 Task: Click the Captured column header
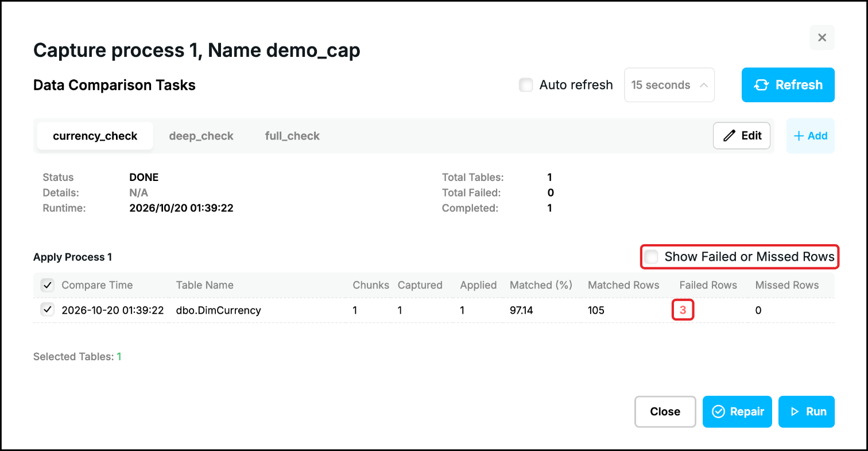(x=420, y=285)
